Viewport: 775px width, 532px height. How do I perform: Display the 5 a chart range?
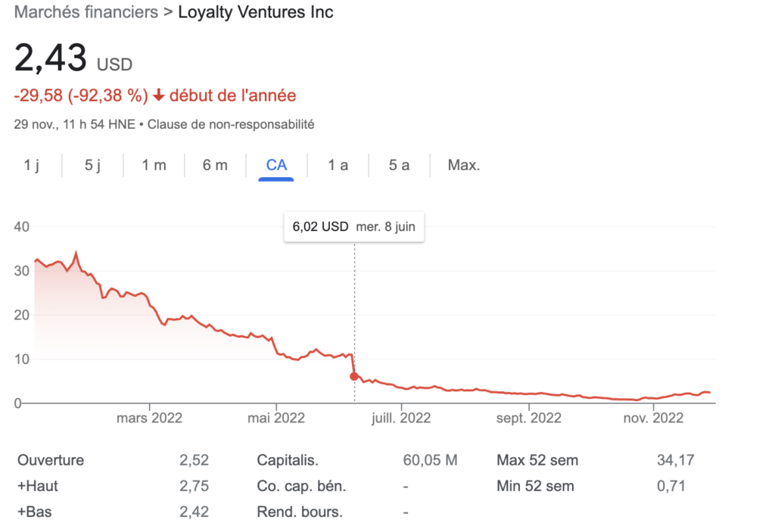399,165
